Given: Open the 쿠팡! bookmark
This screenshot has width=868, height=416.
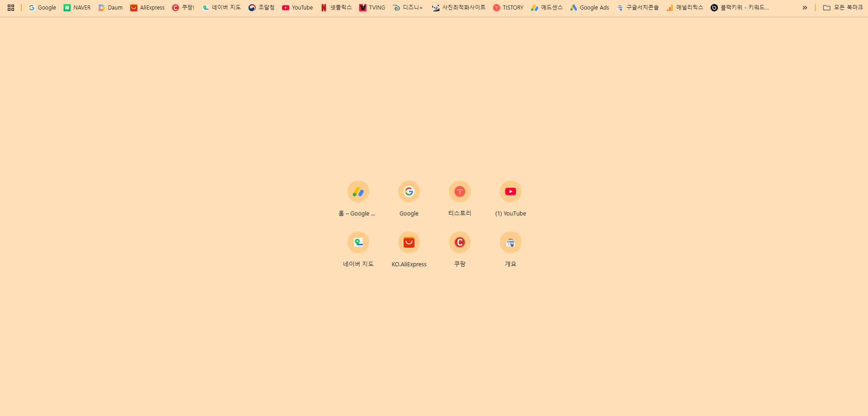Looking at the screenshot, I should (183, 8).
